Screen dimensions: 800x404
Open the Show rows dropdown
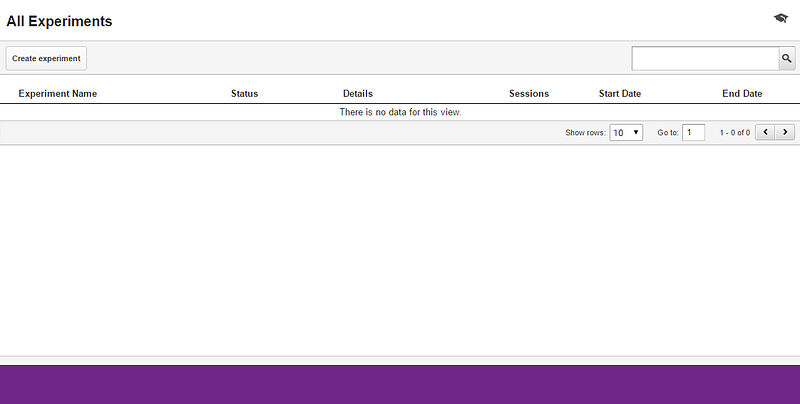pos(626,133)
